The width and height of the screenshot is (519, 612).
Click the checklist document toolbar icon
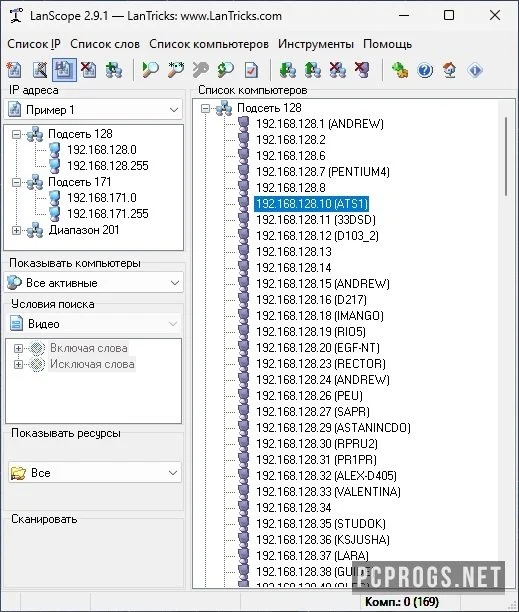point(251,70)
